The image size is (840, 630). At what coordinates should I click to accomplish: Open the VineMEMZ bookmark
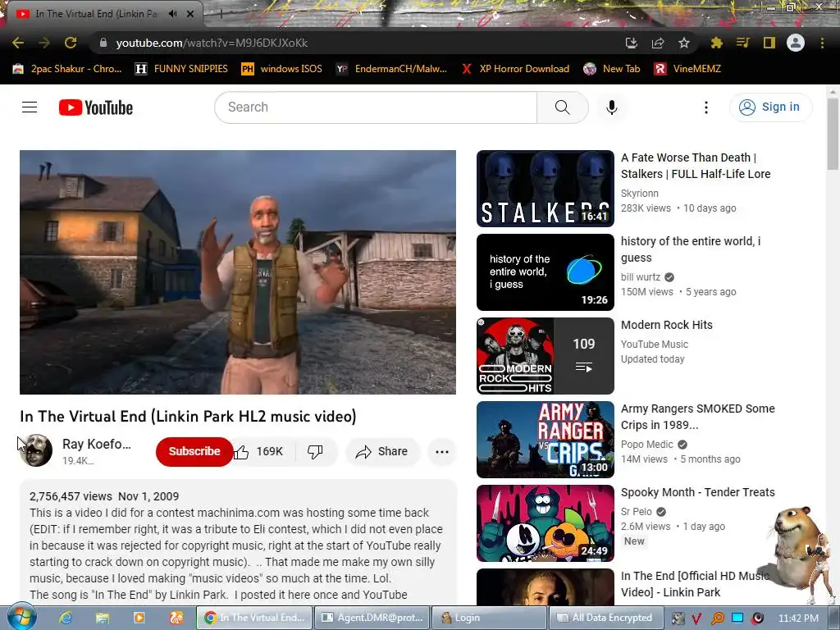687,69
